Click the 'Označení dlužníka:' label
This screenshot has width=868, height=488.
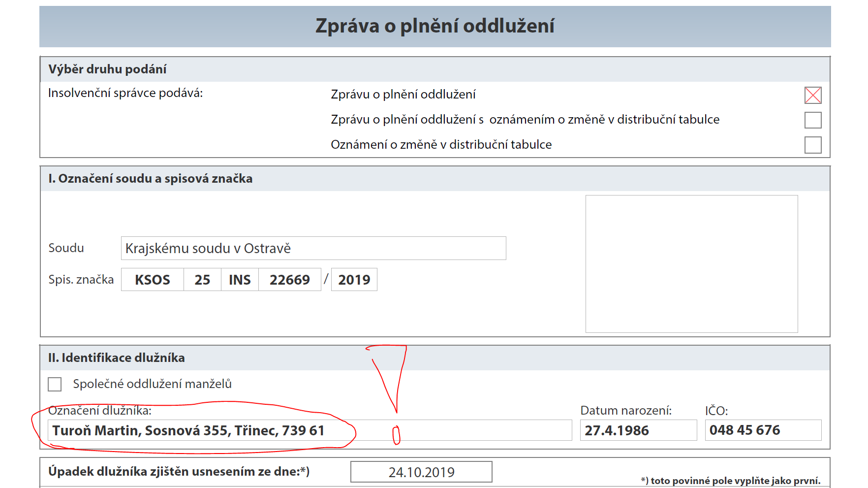(100, 411)
